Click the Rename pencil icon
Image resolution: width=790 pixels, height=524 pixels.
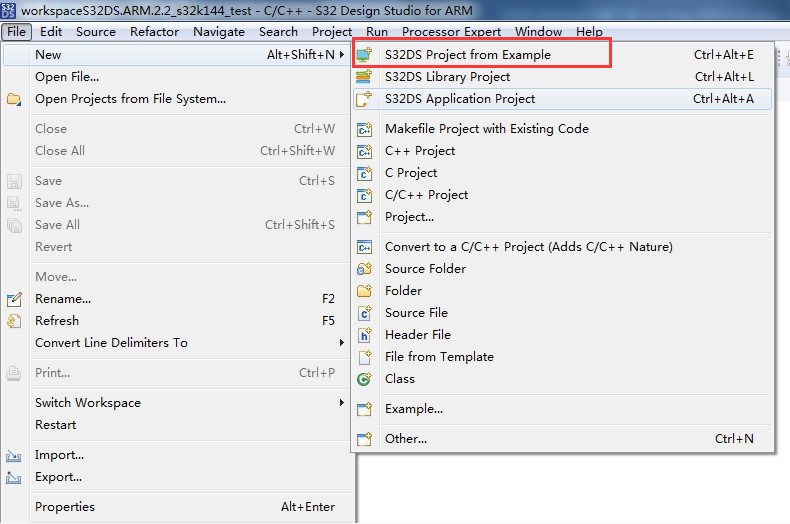[x=14, y=299]
